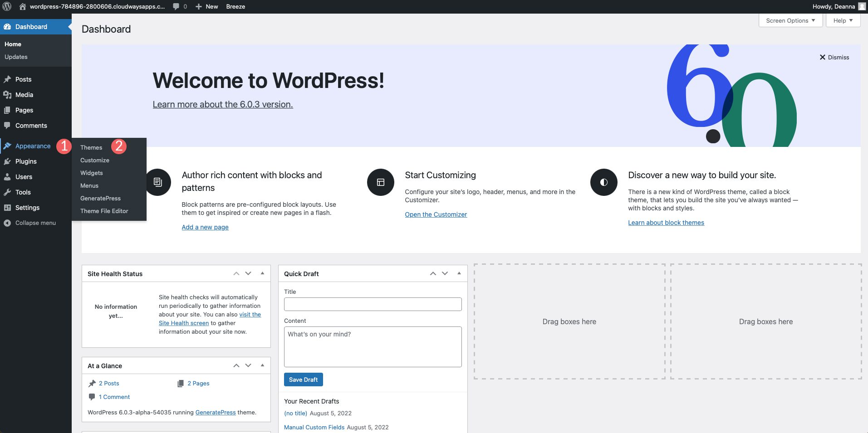This screenshot has height=433, width=868.
Task: Click the Save Draft button
Action: 303,379
